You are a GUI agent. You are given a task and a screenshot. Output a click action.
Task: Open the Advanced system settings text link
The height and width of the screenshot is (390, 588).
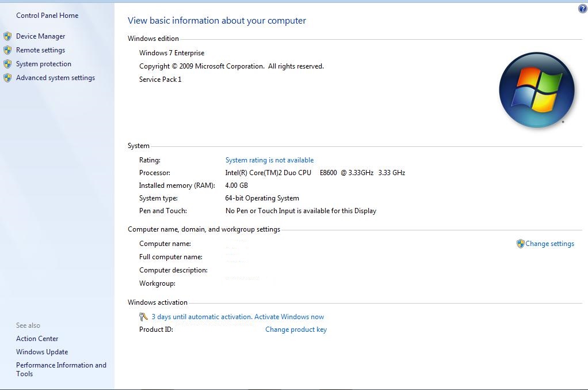point(55,78)
